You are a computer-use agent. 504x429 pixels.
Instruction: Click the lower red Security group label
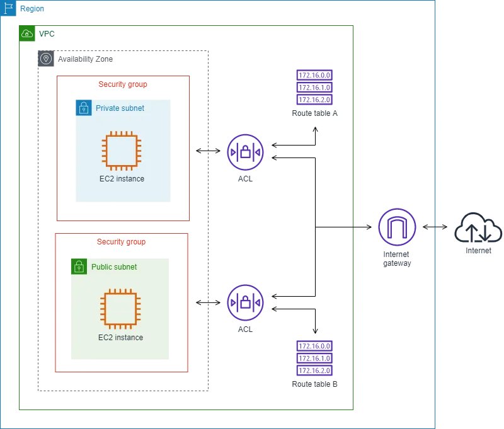click(121, 242)
